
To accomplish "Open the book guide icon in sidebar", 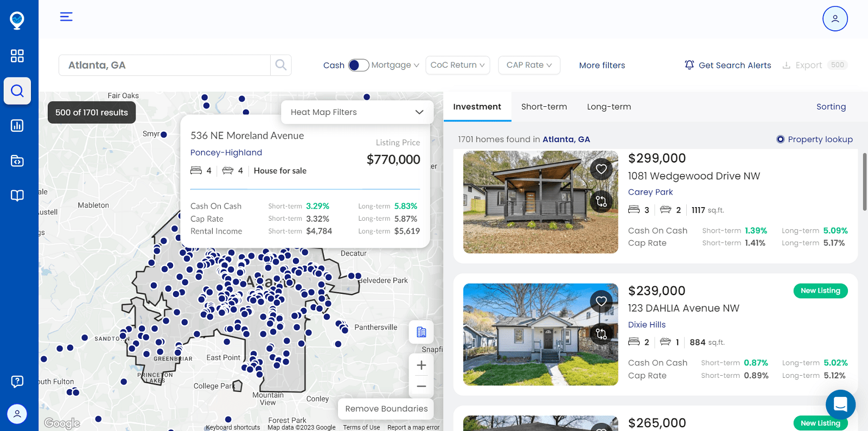I will tap(17, 196).
